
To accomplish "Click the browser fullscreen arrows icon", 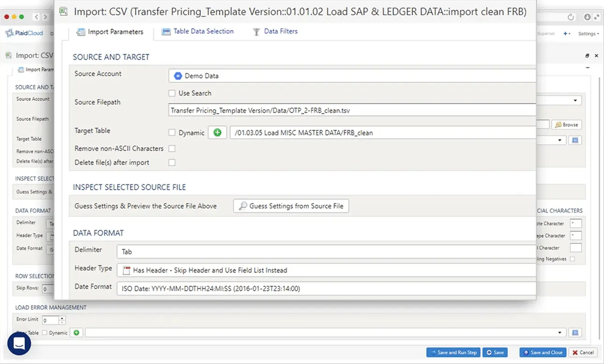I will 596,17.
